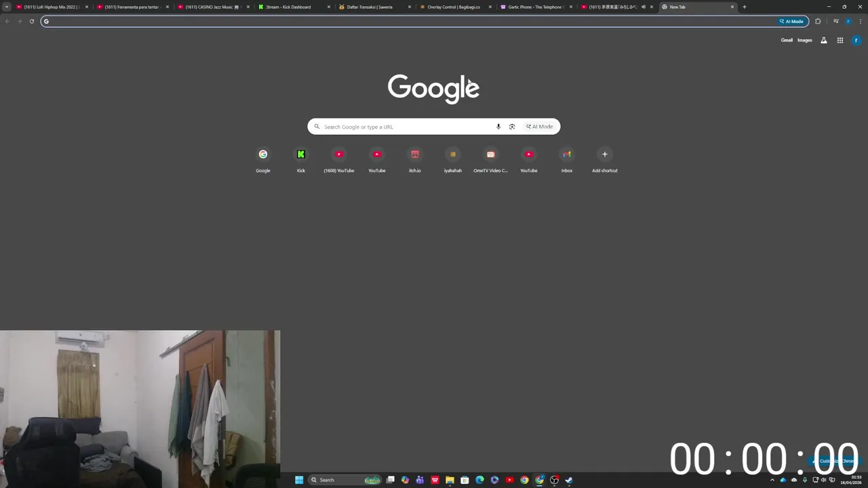Open WPS Office from taskbar
The width and height of the screenshot is (868, 488).
tap(435, 480)
